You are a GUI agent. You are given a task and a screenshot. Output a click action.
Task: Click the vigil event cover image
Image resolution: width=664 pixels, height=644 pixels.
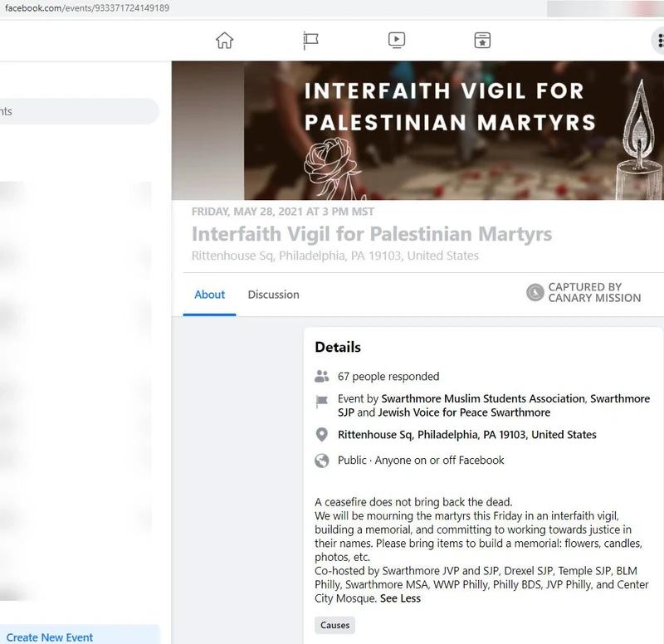coord(417,130)
